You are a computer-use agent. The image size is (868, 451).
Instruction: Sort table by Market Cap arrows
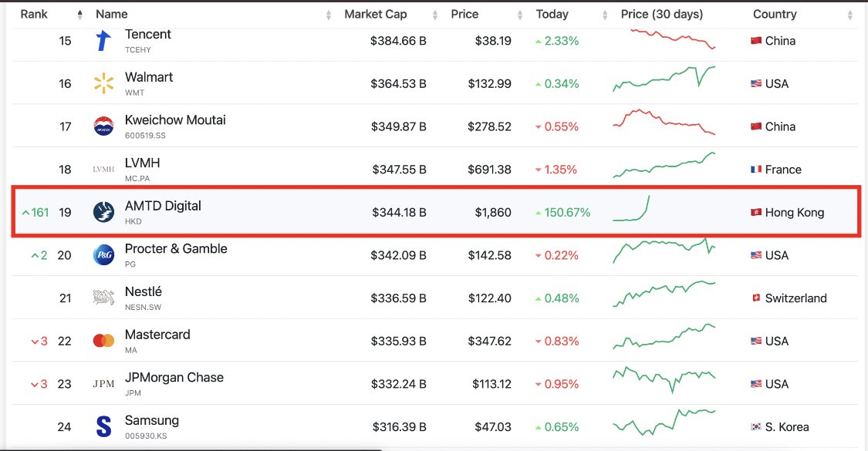[x=434, y=15]
